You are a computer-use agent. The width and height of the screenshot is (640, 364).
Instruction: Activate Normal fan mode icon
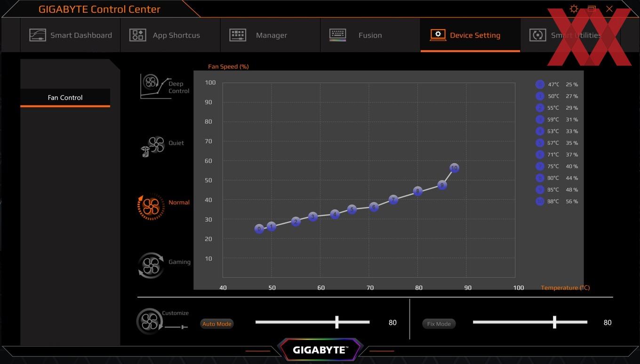[151, 207]
